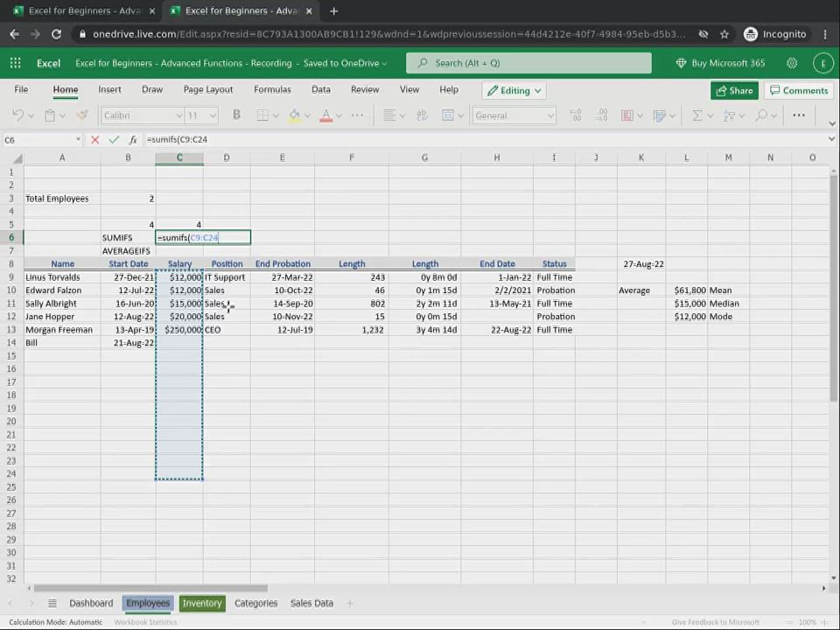Open the Page Layout ribbon tab

point(208,89)
